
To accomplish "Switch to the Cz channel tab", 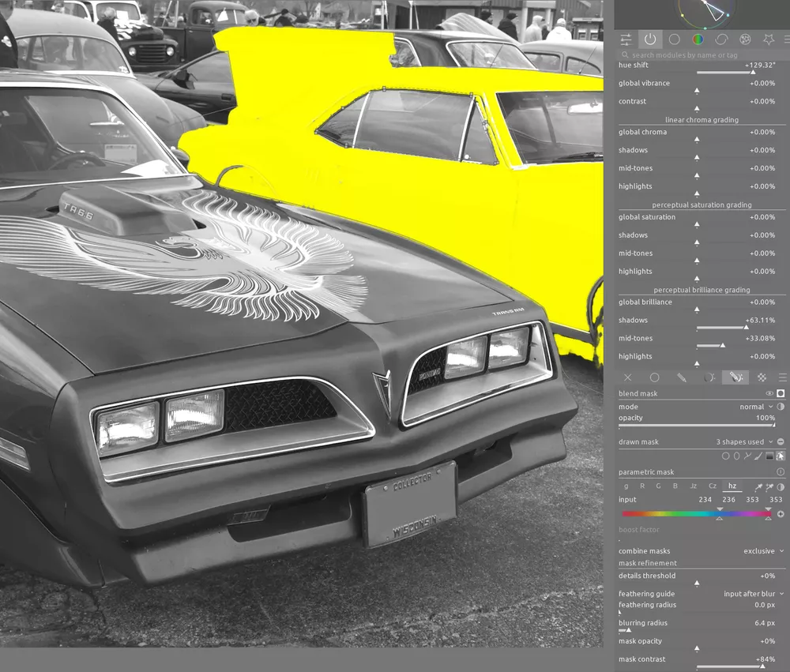I will (x=713, y=486).
